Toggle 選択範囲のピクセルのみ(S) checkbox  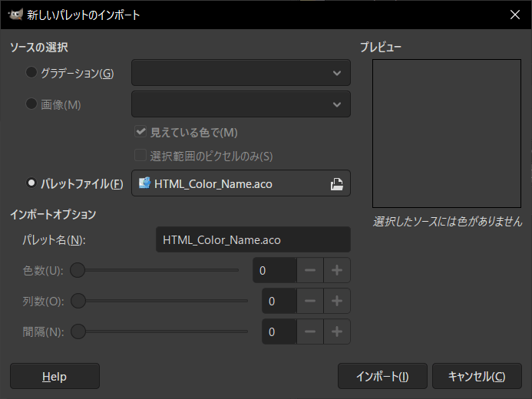[x=140, y=156]
